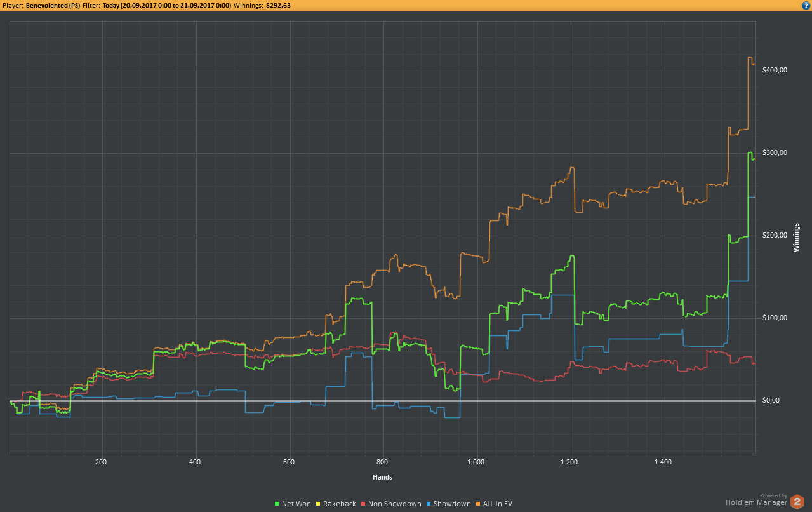Toggle the Showdown legend series
The image size is (812, 512).
pyautogui.click(x=449, y=504)
